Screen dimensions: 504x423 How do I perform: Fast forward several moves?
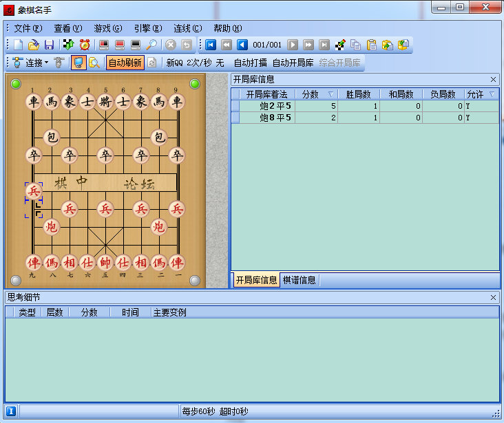click(x=308, y=45)
